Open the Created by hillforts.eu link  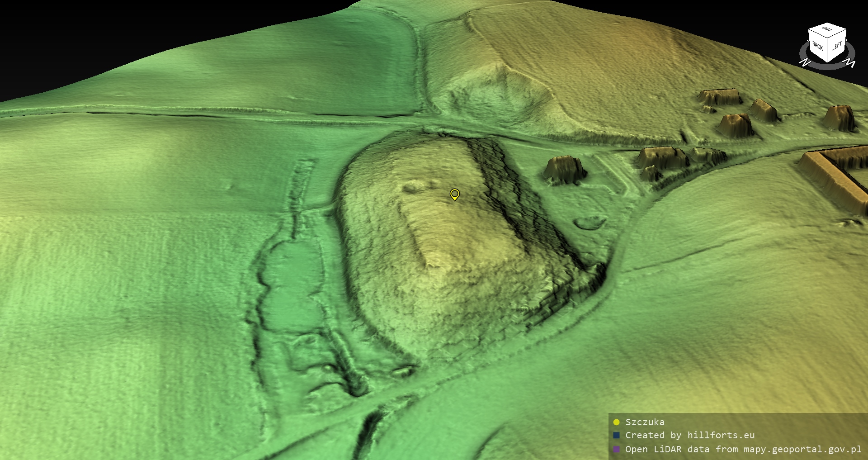tap(689, 435)
